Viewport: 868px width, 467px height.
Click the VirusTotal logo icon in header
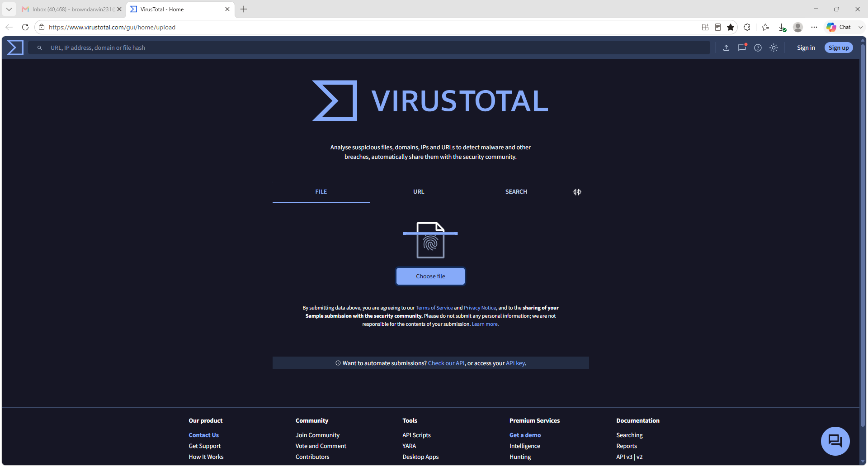(15, 48)
